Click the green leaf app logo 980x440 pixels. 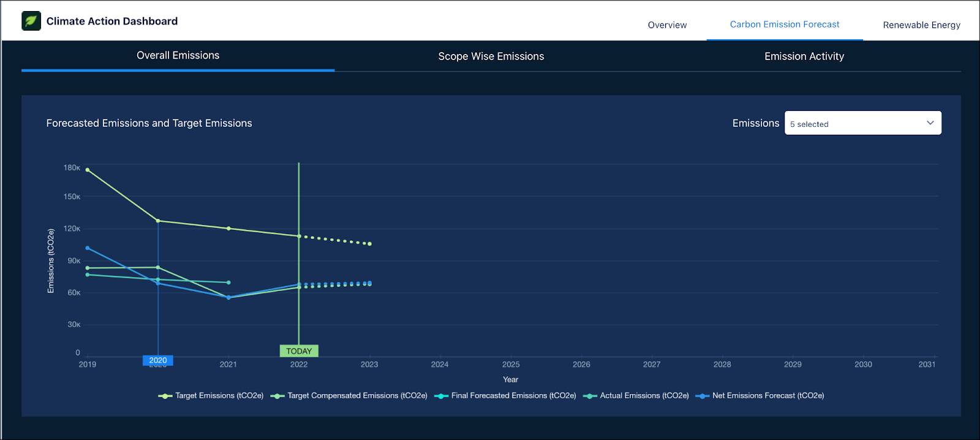(x=31, y=21)
